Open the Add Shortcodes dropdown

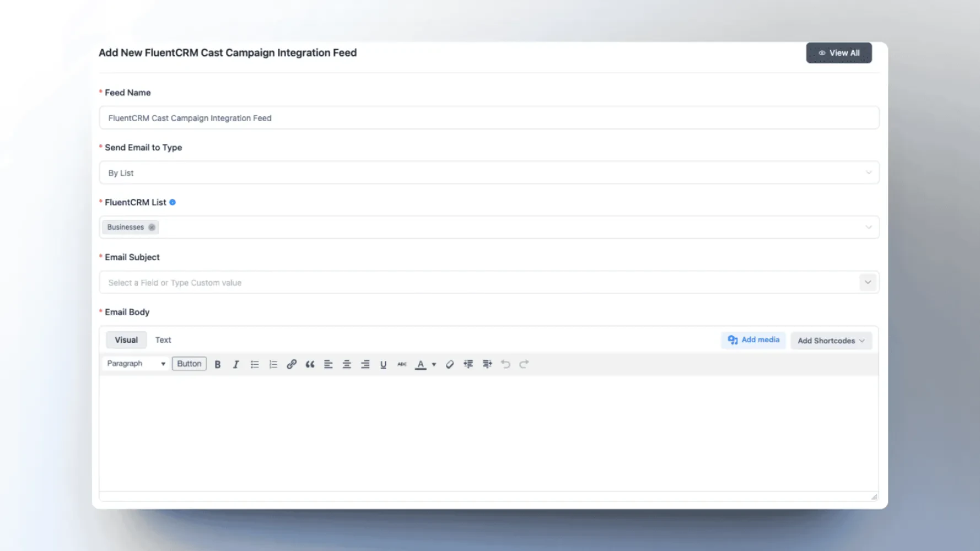pyautogui.click(x=831, y=341)
